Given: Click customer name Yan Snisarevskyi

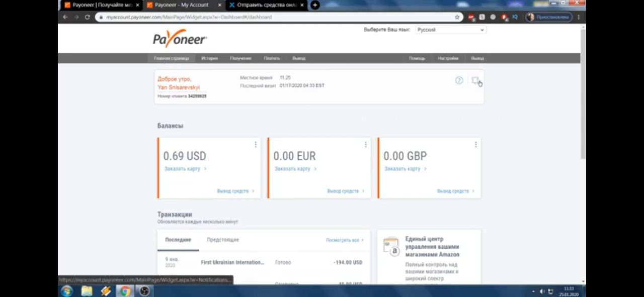Looking at the screenshot, I should [x=179, y=87].
